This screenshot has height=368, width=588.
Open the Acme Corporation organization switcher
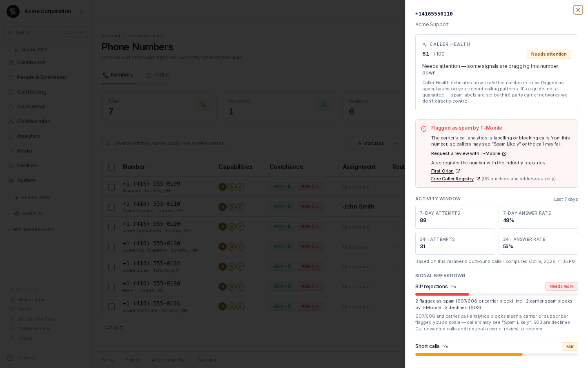tap(46, 11)
